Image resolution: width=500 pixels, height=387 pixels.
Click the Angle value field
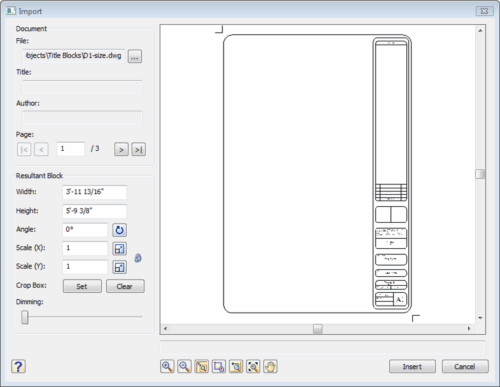pyautogui.click(x=85, y=230)
